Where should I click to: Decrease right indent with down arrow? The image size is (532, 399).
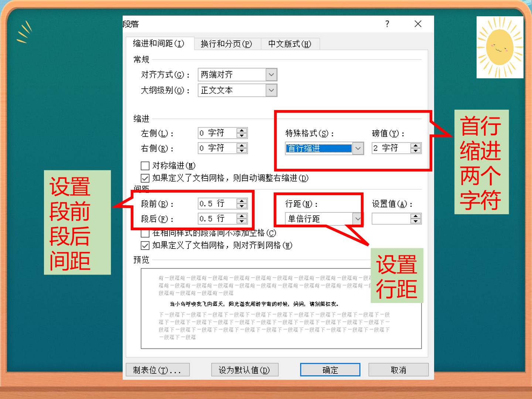[242, 151]
